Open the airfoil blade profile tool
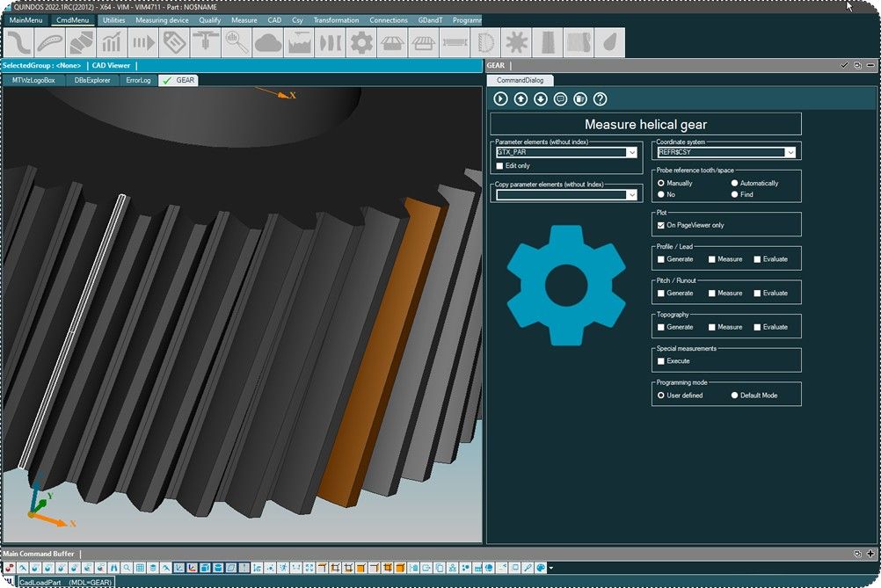 click(x=49, y=43)
